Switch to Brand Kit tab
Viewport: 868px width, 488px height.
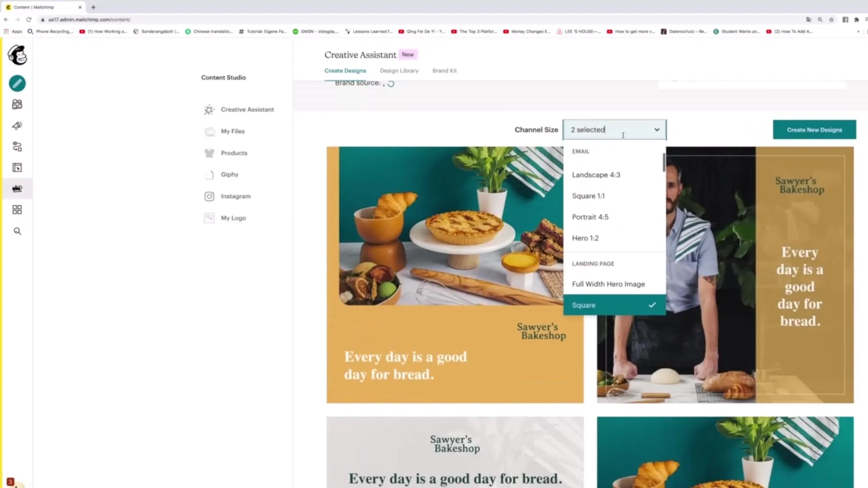point(444,70)
